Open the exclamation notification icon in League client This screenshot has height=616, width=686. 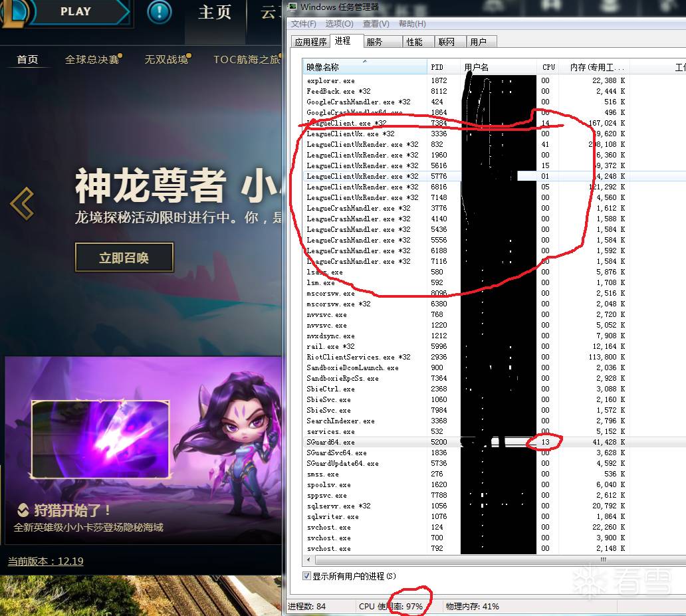(160, 12)
